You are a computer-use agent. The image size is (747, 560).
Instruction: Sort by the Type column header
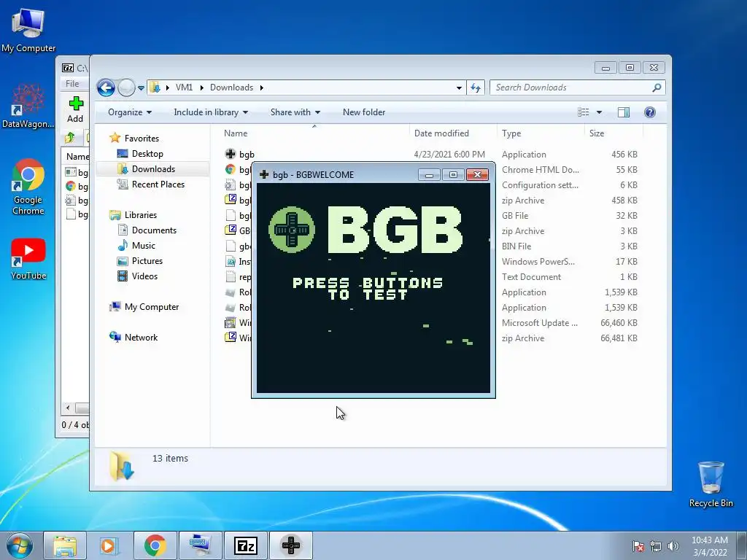[x=541, y=133]
